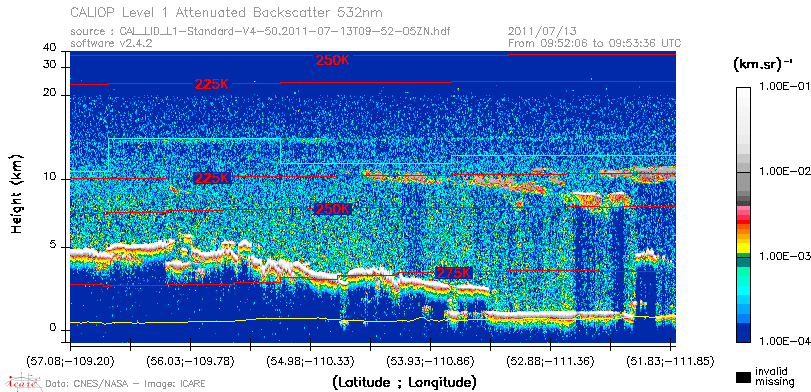Click the '(km.sr)-1' units label
Image resolution: width=811 pixels, height=392 pixels.
coord(763,65)
